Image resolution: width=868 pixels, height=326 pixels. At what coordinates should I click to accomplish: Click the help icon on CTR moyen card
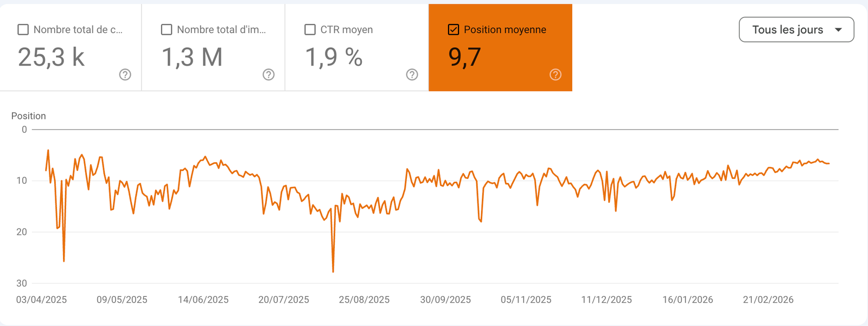tap(411, 74)
